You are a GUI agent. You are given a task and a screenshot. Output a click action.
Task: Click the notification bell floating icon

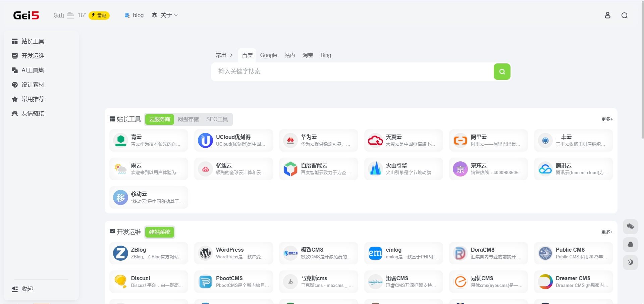pyautogui.click(x=630, y=244)
